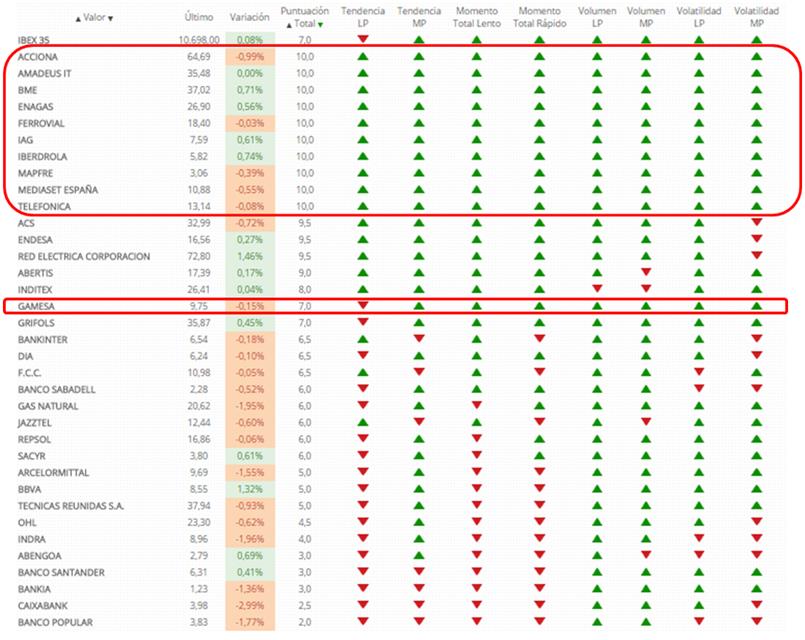Click the Momento Total Lento header

tap(476, 17)
